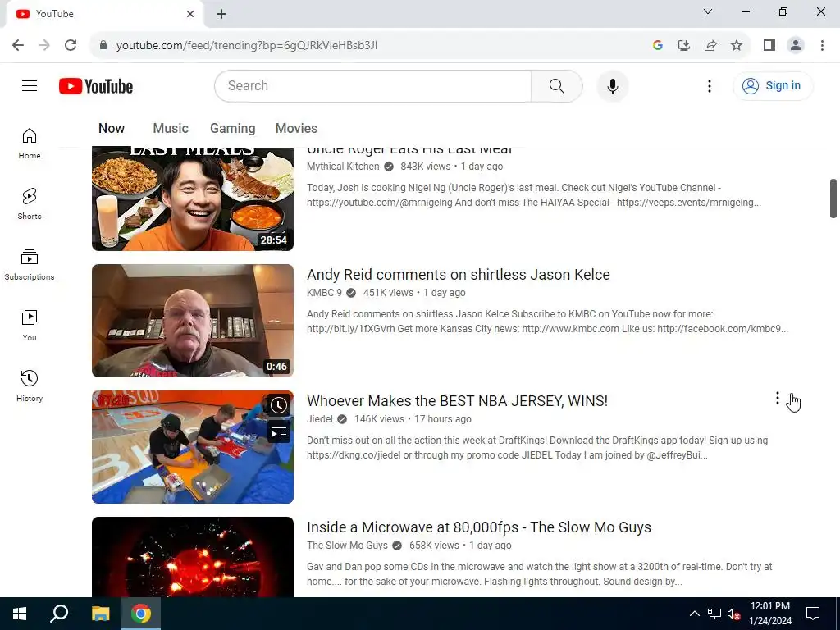Close the YouTube tab
840x630 pixels.
190,14
